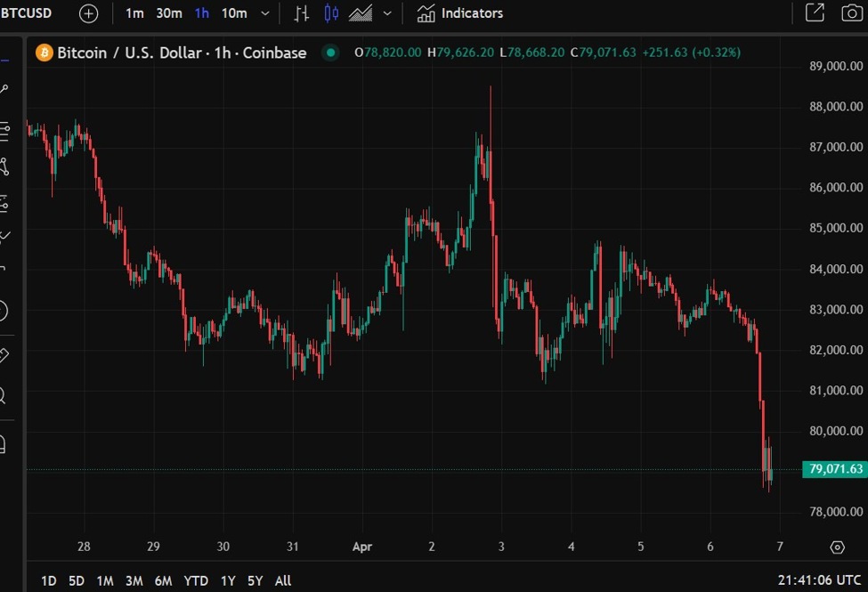
Task: Click the +251.63 (+0.32%) change value
Action: click(692, 53)
